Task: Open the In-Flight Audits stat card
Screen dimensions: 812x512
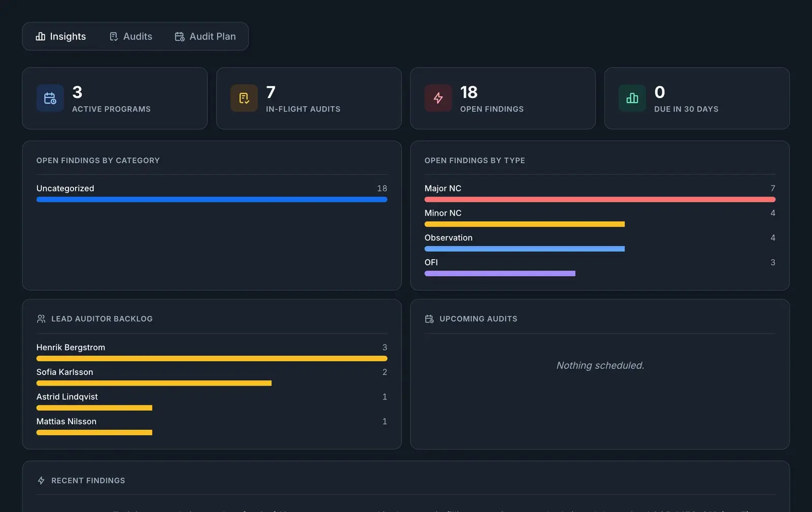Action: click(309, 98)
